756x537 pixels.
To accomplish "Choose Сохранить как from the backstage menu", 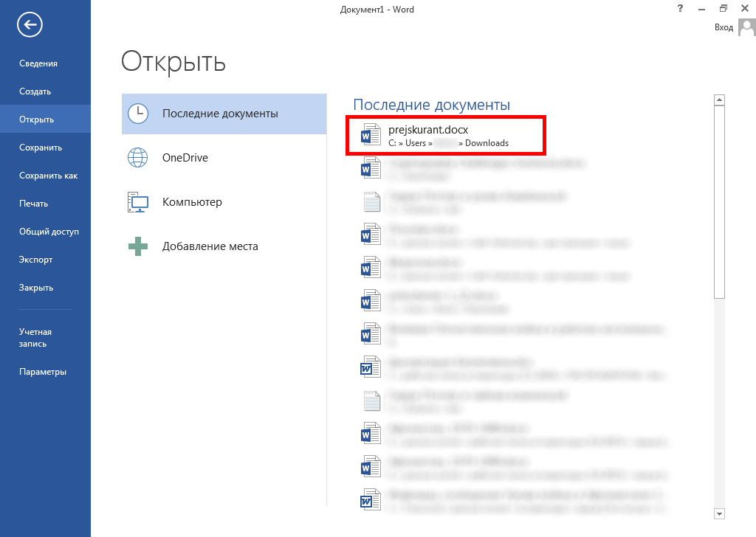I will [x=48, y=176].
